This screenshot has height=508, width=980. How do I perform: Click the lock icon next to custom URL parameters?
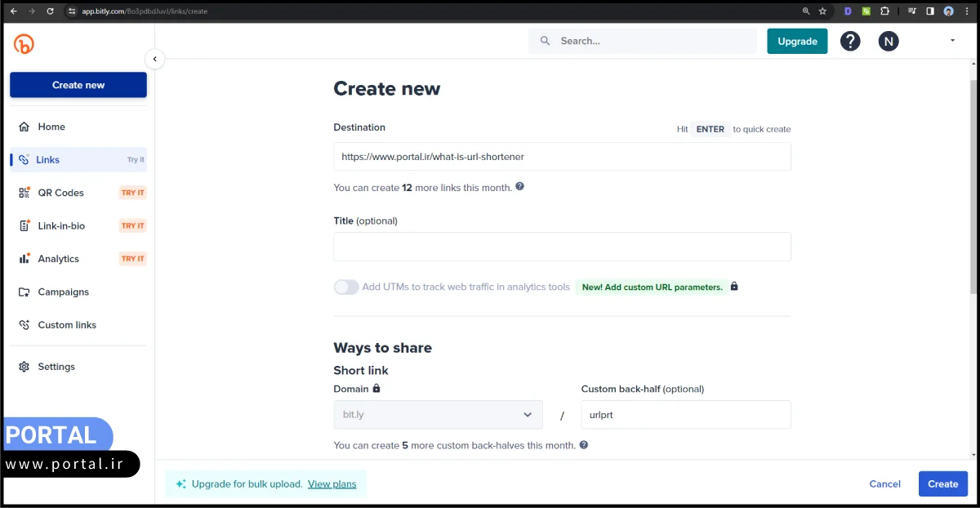pos(734,287)
